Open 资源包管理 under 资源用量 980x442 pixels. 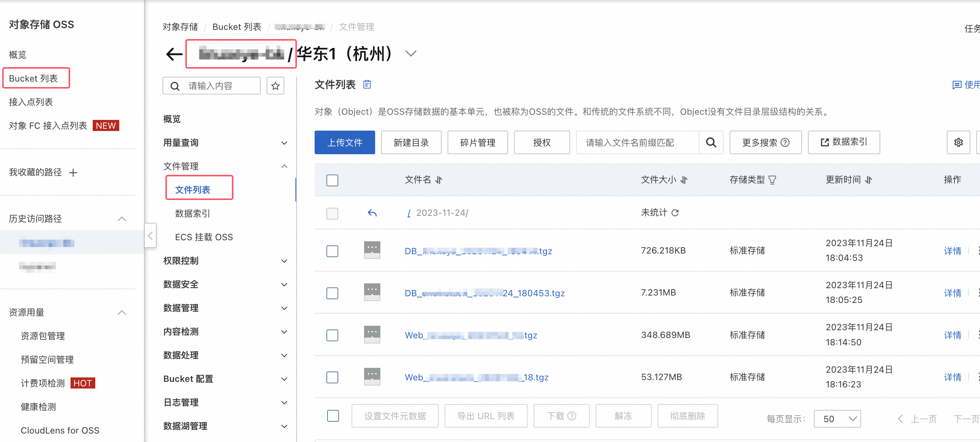[x=42, y=336]
